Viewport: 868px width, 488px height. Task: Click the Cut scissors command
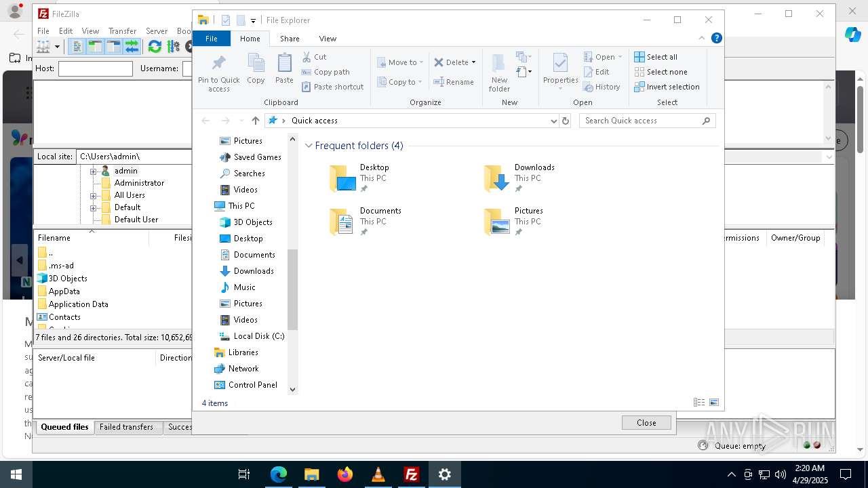[x=314, y=57]
